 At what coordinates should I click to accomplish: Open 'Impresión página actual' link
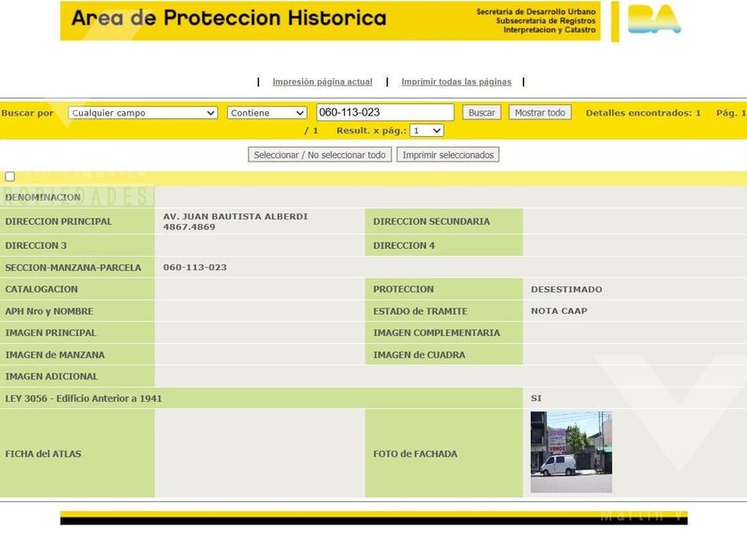(x=322, y=82)
